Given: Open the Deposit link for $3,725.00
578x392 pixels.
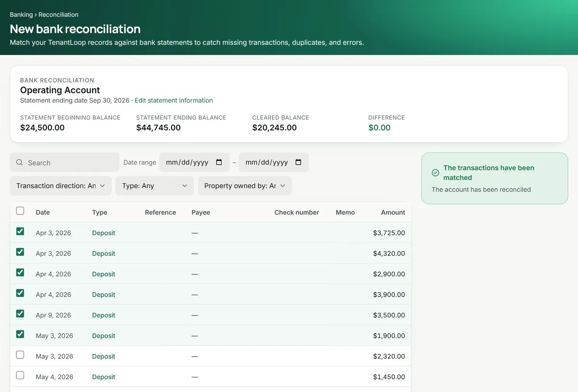Looking at the screenshot, I should (104, 233).
